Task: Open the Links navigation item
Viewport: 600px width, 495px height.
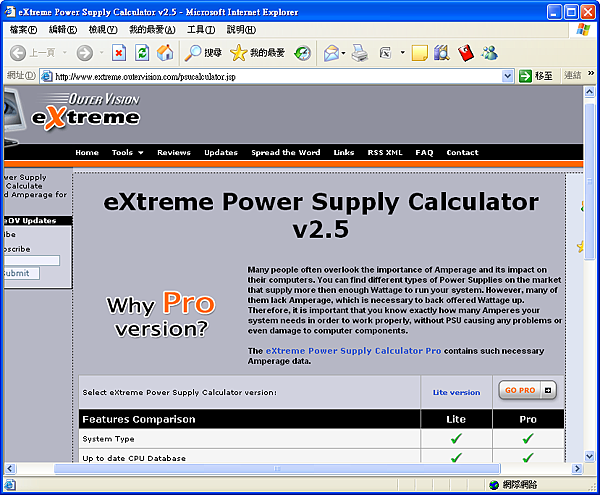Action: (x=344, y=153)
